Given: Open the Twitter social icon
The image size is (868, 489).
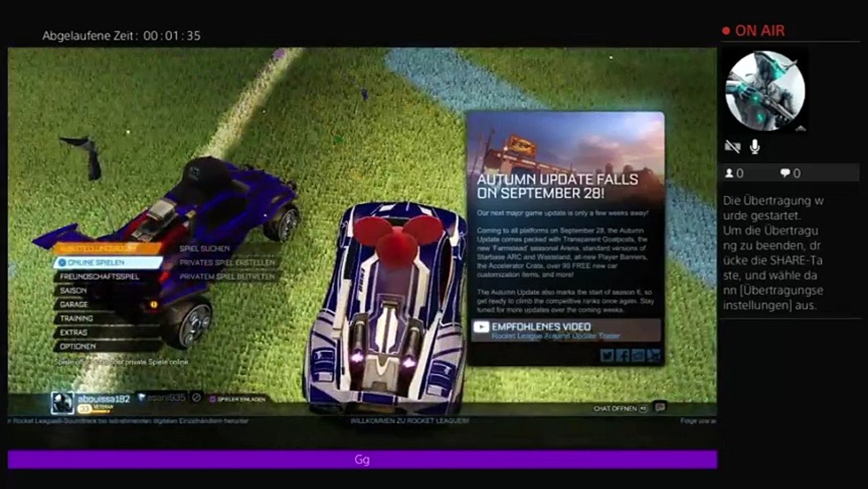Looking at the screenshot, I should (x=607, y=355).
